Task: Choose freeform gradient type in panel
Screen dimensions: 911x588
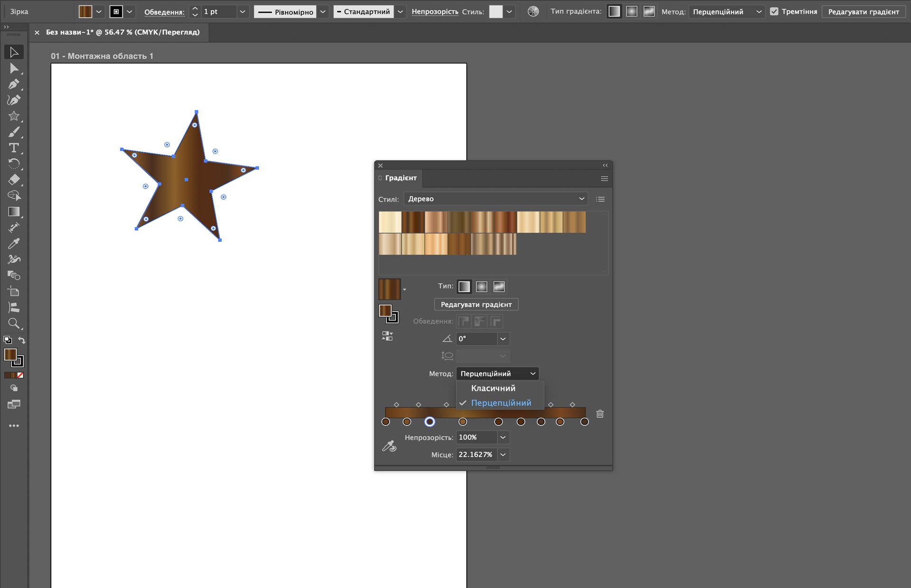Action: (x=499, y=286)
